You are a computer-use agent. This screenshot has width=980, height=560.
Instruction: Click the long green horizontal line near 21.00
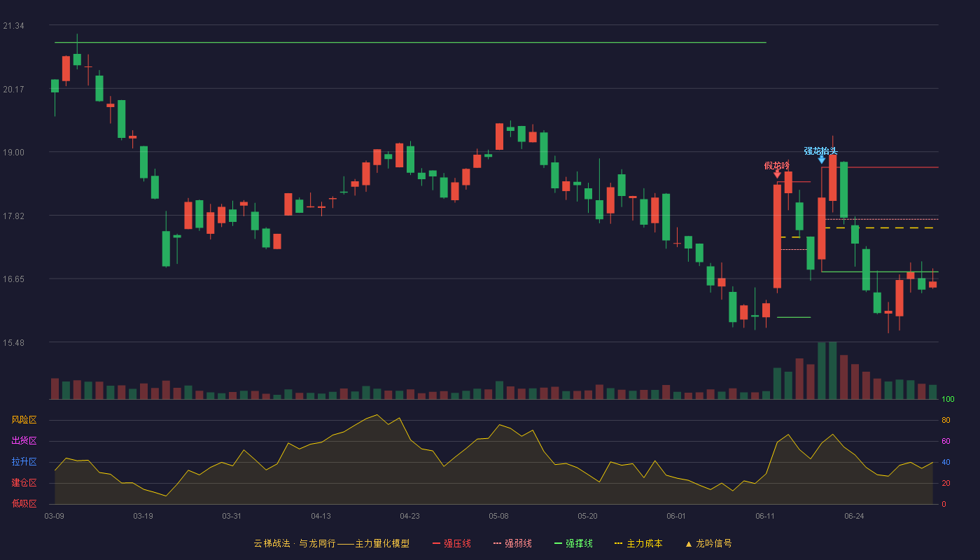pyautogui.click(x=410, y=43)
